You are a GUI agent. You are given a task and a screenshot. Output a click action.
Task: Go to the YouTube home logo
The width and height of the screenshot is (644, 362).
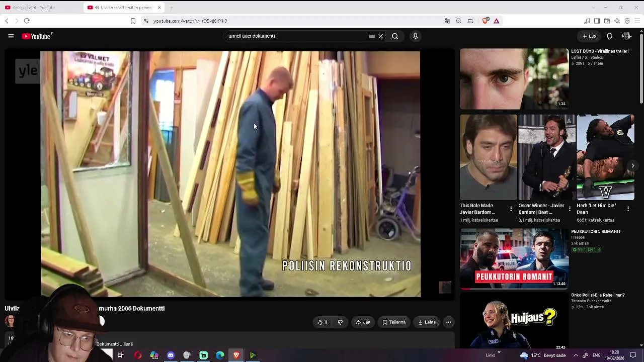[x=37, y=36]
